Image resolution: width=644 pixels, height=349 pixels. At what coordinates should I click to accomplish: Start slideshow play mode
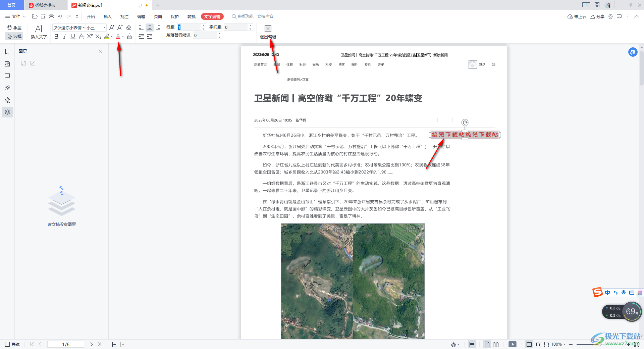(x=513, y=344)
